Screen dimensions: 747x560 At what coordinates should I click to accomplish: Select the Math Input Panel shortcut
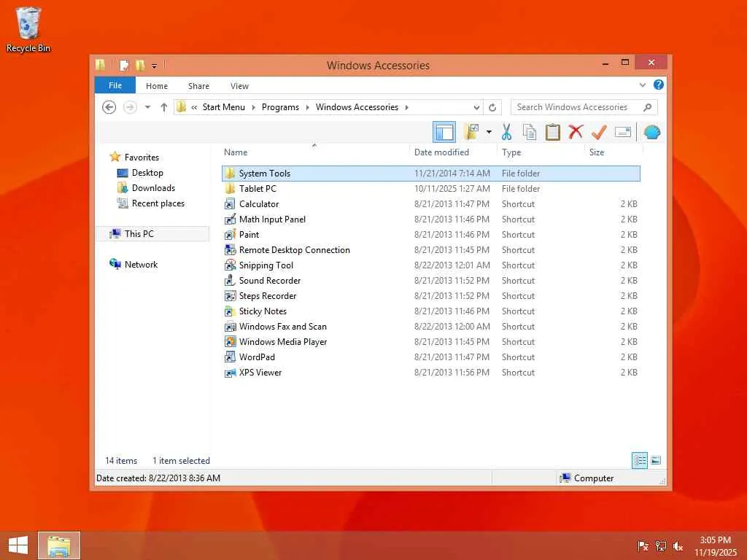click(431, 219)
